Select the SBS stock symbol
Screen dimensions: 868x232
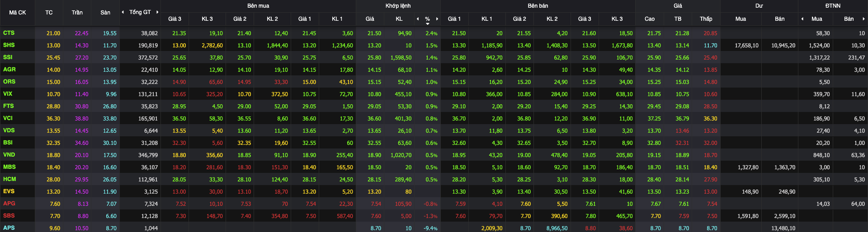click(9, 216)
